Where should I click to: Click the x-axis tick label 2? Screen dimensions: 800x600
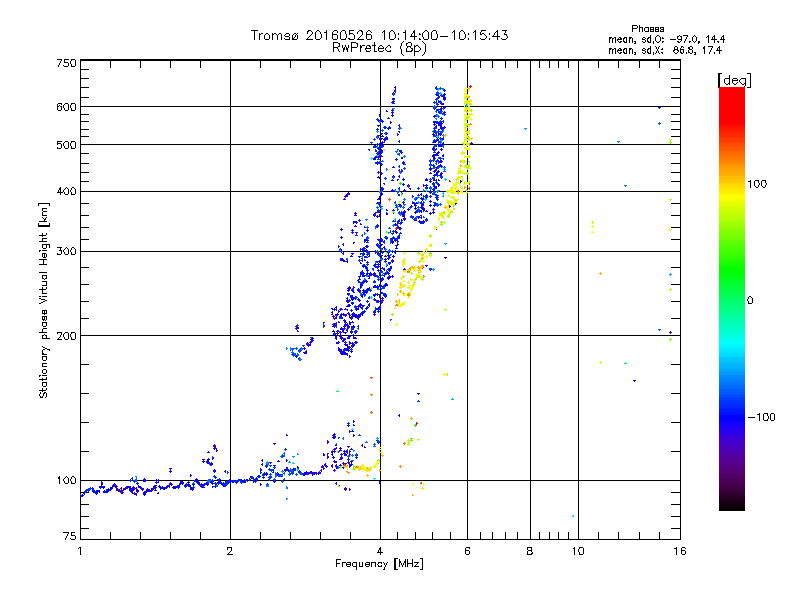click(x=230, y=551)
